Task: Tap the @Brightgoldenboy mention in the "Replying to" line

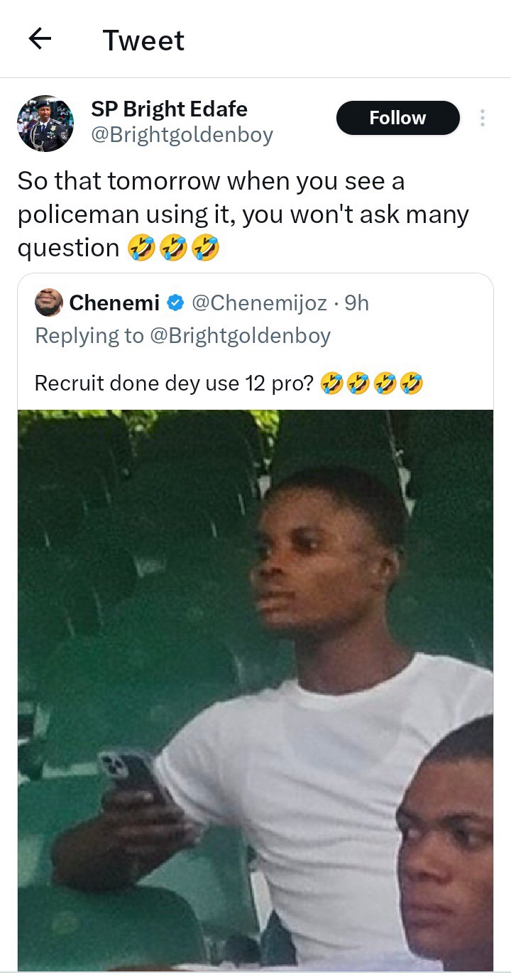Action: pyautogui.click(x=240, y=335)
